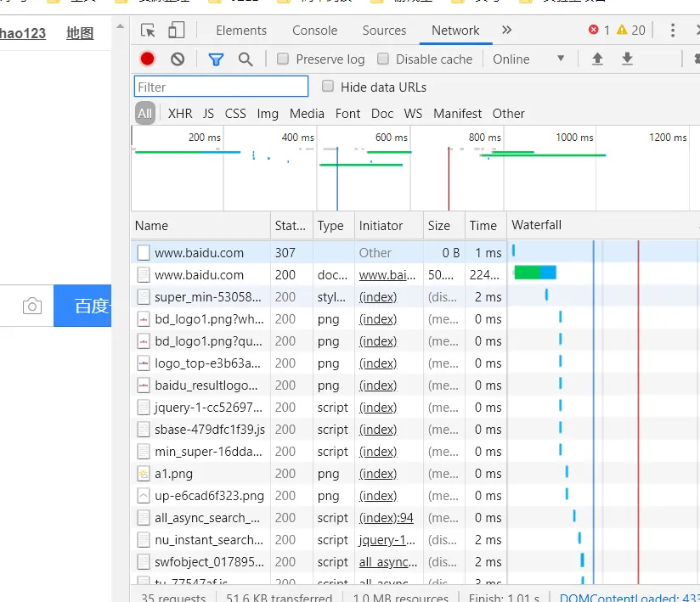Click the yellow warning count icon

pos(622,30)
